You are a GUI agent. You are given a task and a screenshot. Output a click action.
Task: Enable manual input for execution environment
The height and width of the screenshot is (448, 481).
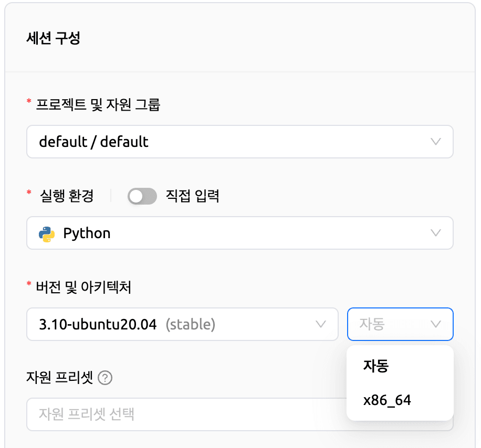[141, 196]
